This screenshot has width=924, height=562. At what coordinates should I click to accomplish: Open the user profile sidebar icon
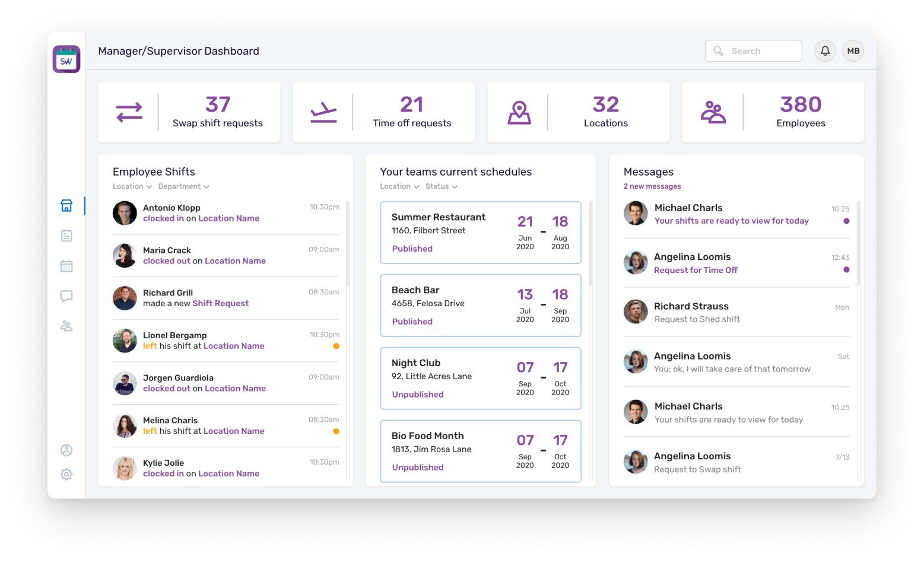(66, 450)
